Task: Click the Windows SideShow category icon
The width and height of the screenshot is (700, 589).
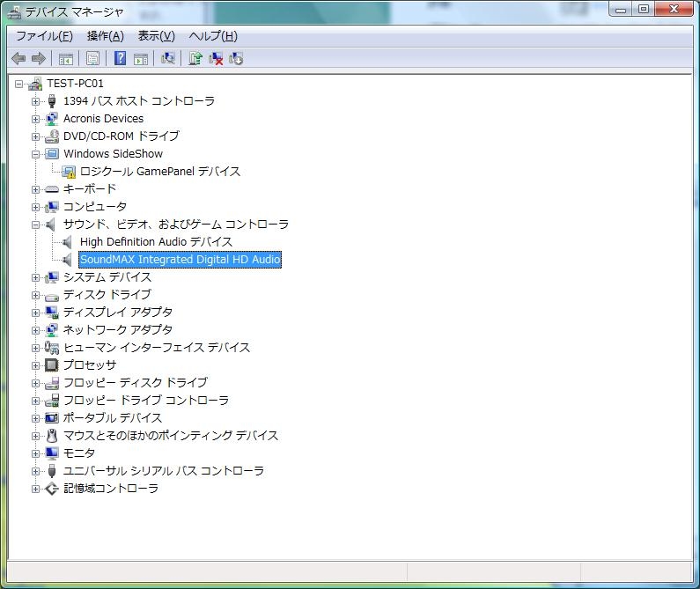Action: (52, 154)
